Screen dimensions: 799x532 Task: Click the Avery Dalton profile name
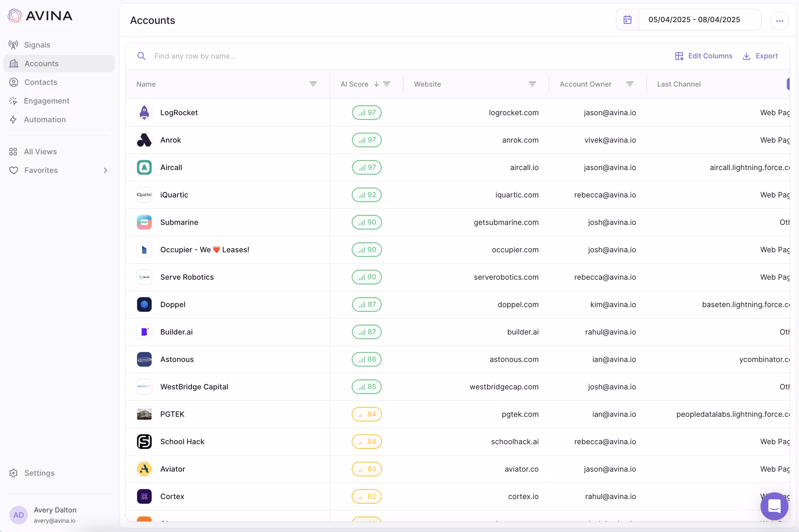coord(55,510)
